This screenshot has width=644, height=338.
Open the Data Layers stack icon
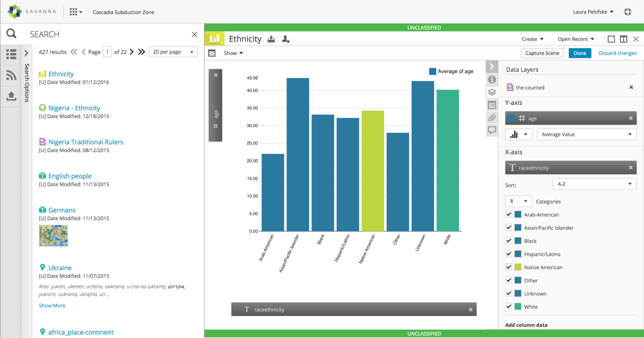click(x=492, y=92)
